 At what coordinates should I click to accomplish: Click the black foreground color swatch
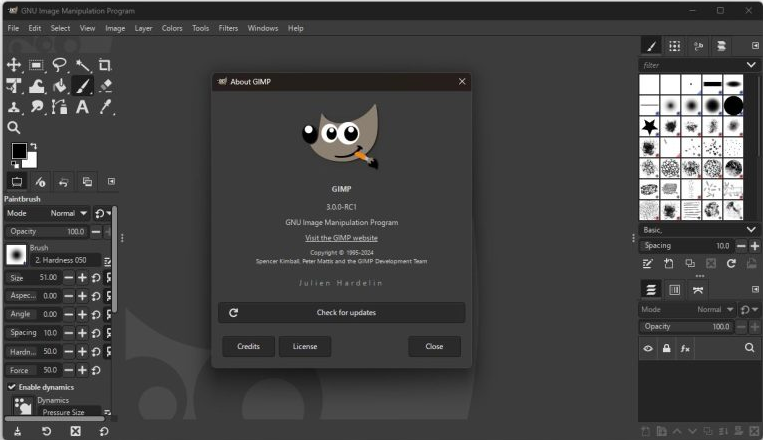(x=19, y=151)
